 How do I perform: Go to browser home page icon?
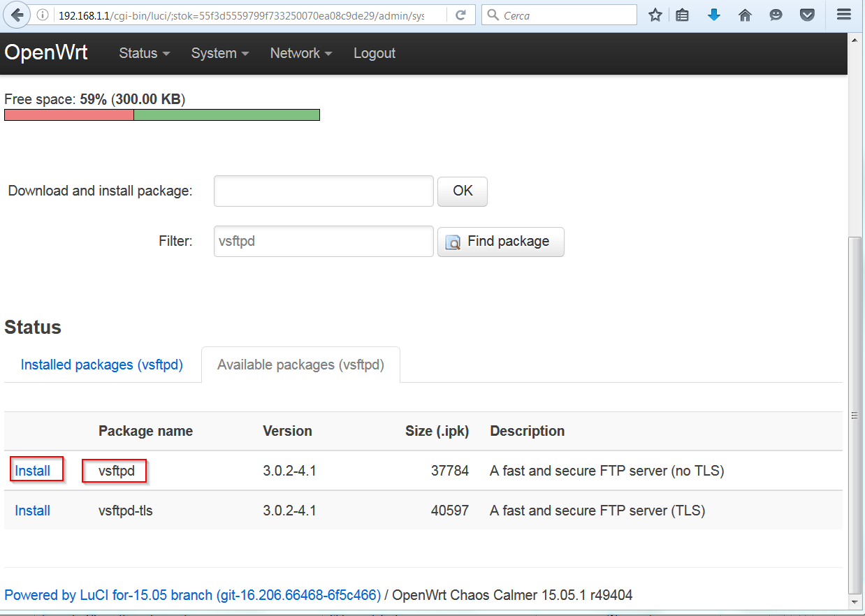(745, 15)
